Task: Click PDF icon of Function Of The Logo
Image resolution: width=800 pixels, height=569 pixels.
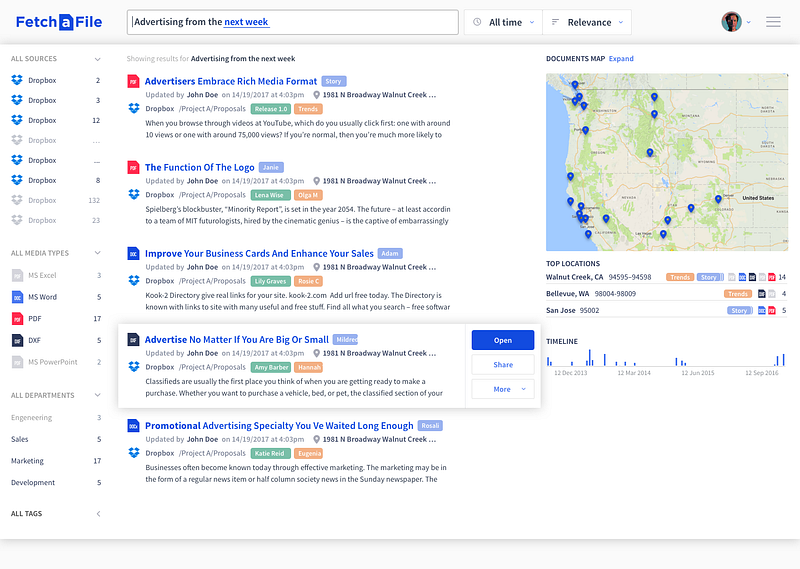Action: pos(133,167)
